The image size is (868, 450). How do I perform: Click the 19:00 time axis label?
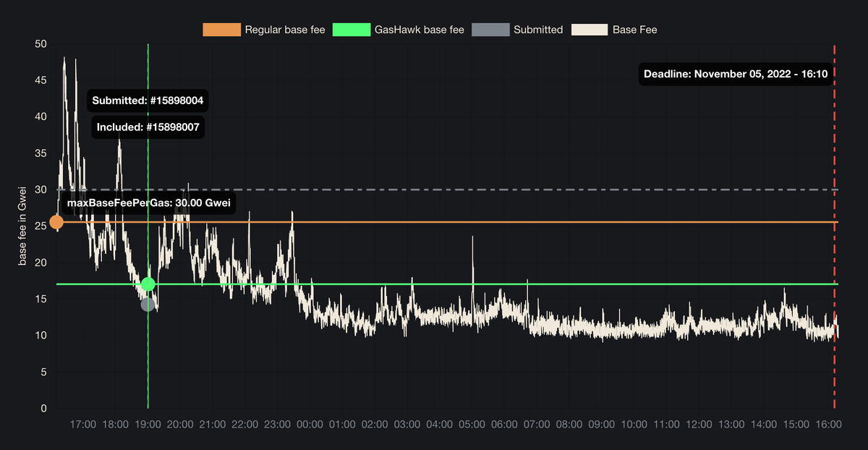click(x=148, y=424)
